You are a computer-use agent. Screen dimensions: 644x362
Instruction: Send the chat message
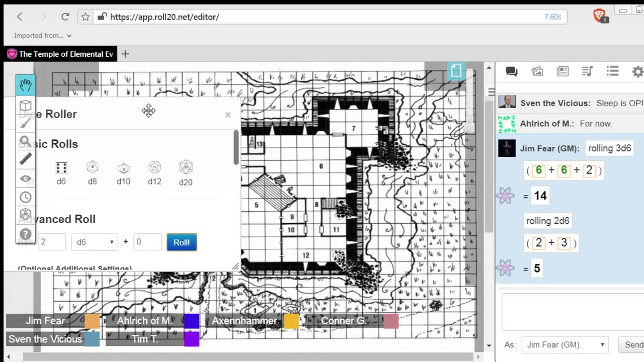633,345
